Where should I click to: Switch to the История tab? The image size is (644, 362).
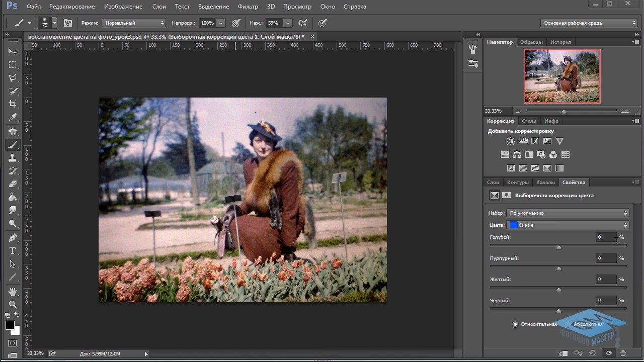(560, 42)
